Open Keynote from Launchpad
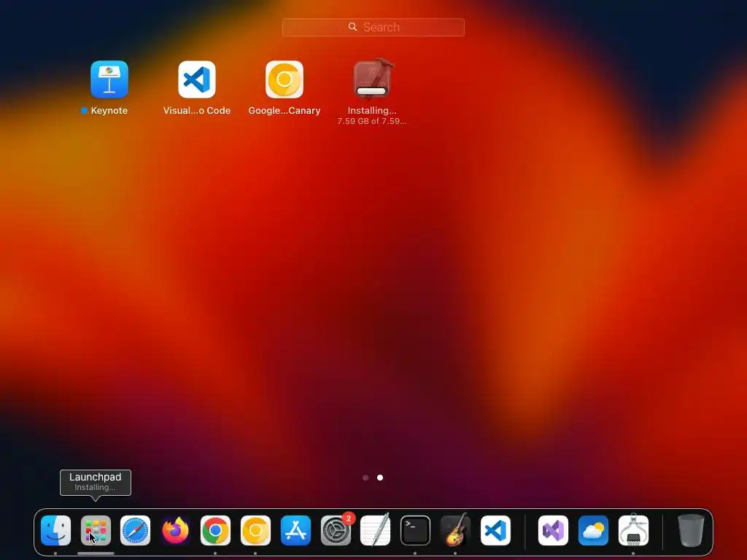Screen dimensions: 747x560 point(109,79)
